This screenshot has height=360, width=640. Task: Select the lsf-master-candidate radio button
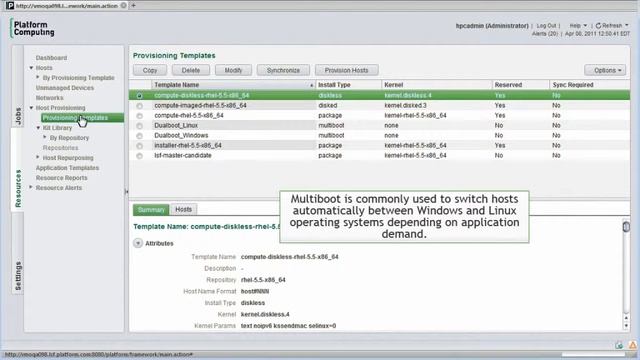(140, 156)
